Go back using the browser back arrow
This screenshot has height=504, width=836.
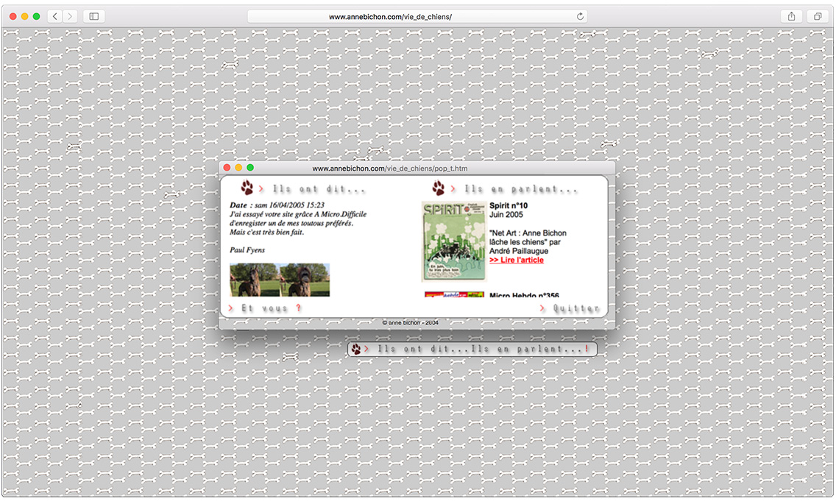click(55, 16)
